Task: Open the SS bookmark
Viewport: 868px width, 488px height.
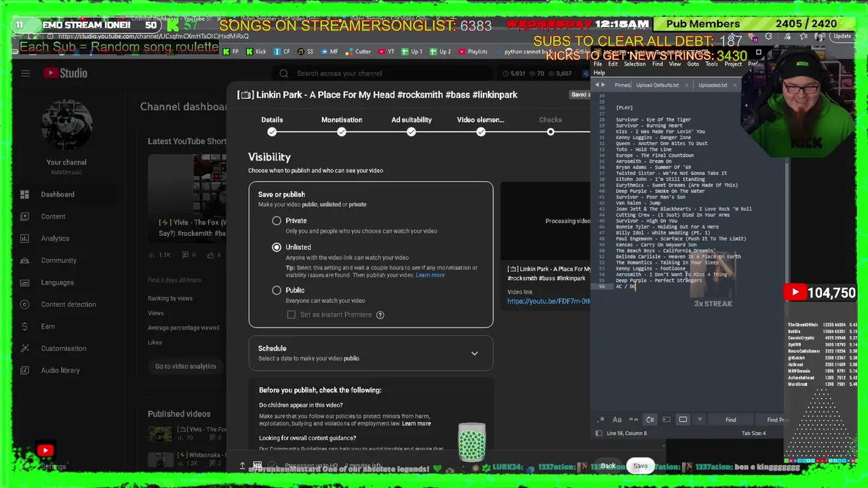Action: pos(305,52)
